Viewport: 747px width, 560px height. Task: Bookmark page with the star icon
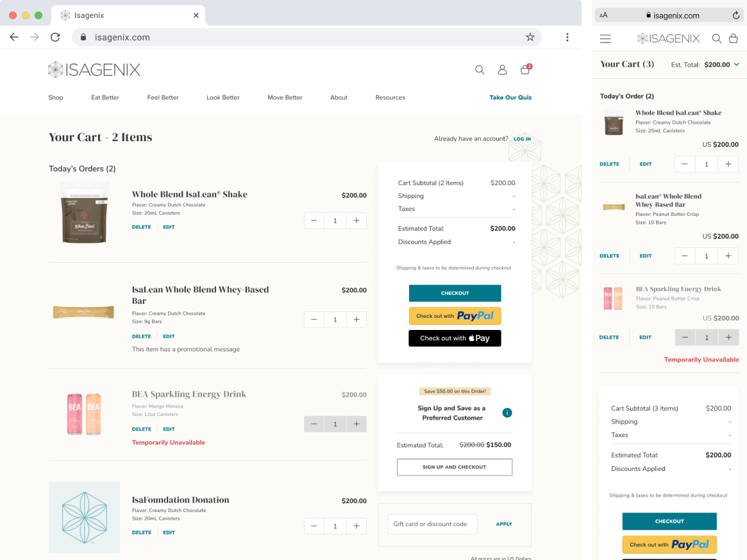point(530,37)
